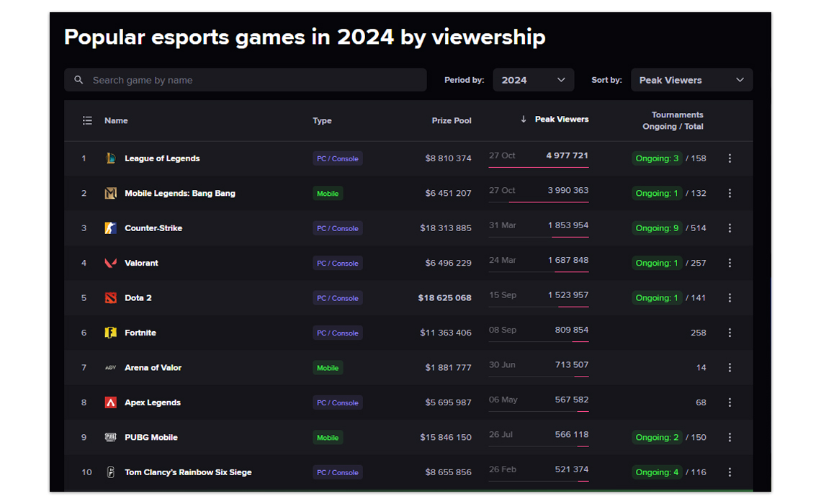Open the Apex Legends game link
This screenshot has width=821, height=504.
coord(153,402)
